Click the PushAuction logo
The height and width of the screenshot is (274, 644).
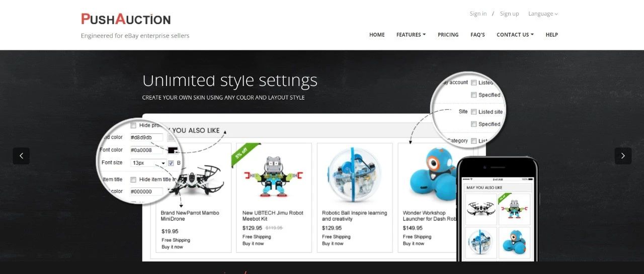[x=126, y=19]
